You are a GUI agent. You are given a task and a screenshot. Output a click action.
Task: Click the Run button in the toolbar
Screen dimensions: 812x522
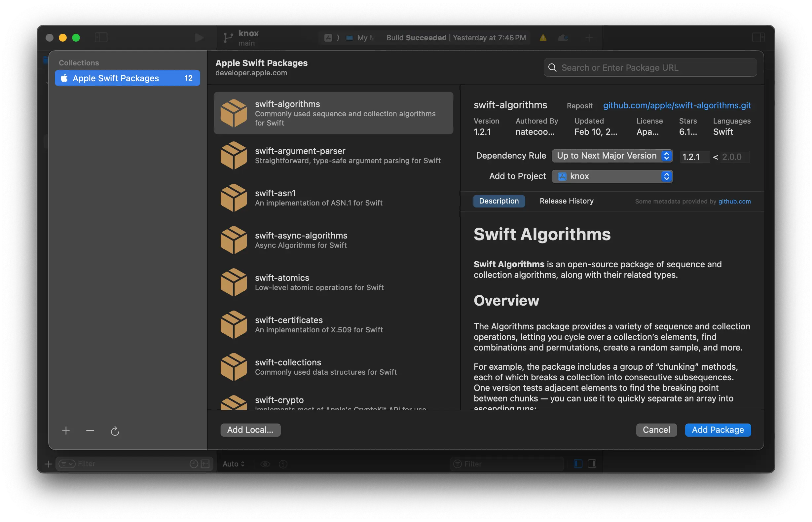pos(199,37)
